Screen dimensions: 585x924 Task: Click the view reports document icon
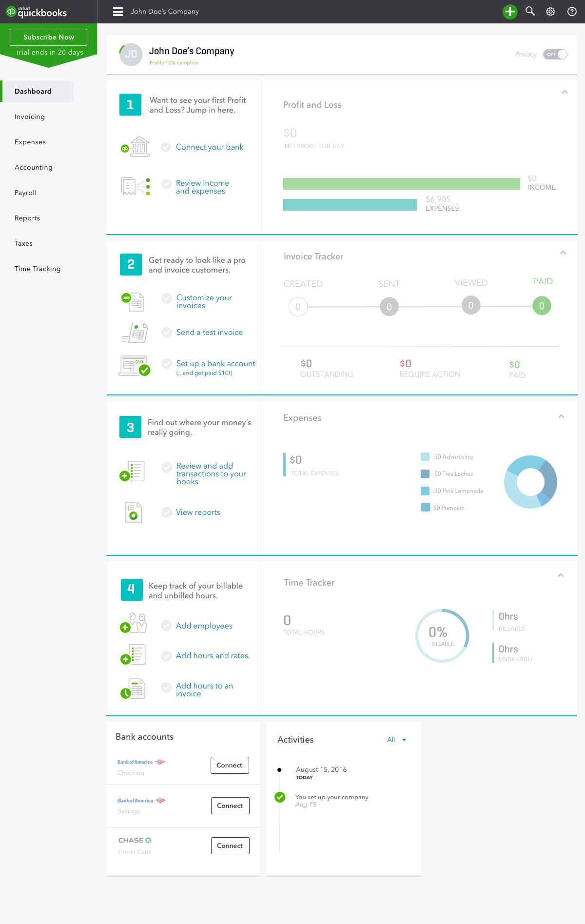[134, 512]
